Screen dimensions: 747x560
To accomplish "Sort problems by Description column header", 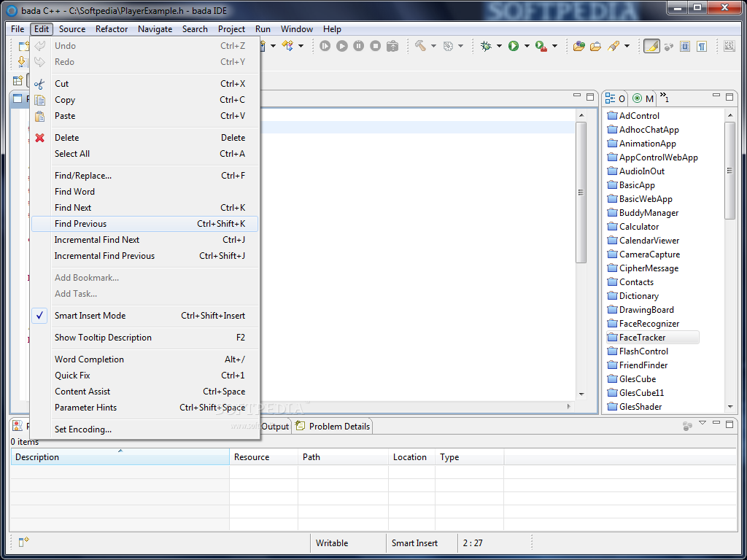I will click(x=120, y=457).
